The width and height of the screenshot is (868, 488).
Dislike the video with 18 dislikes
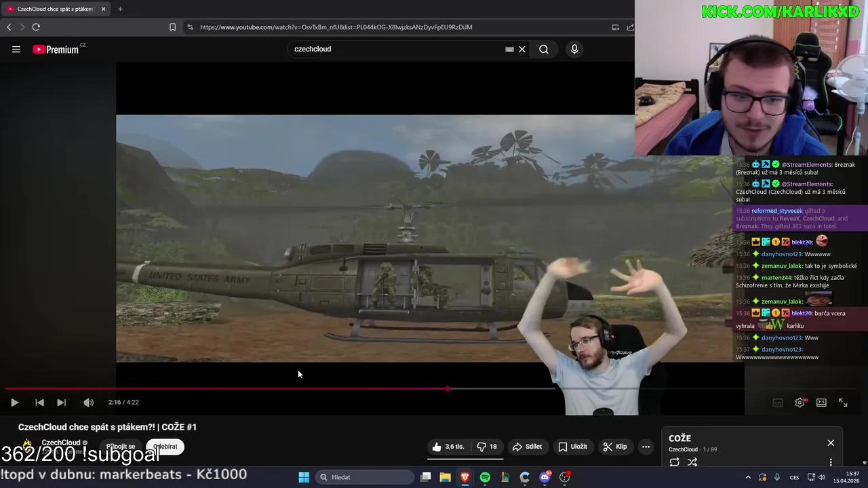pyautogui.click(x=487, y=447)
